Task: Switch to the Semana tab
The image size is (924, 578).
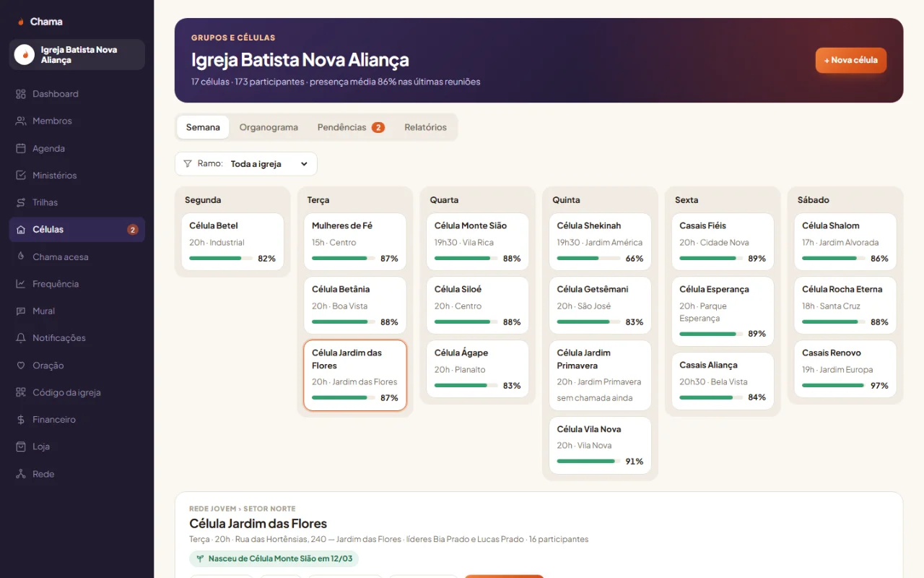Action: (203, 127)
